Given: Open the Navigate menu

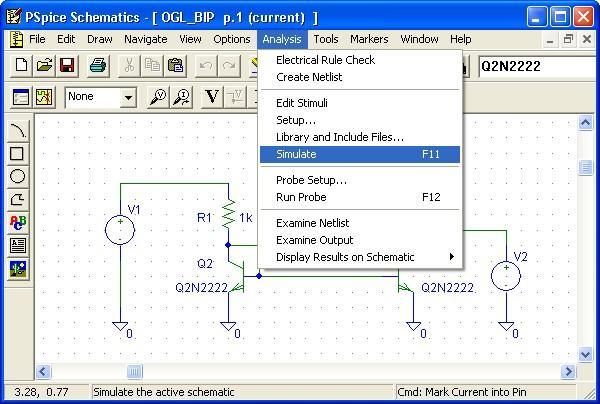Looking at the screenshot, I should tap(145, 39).
